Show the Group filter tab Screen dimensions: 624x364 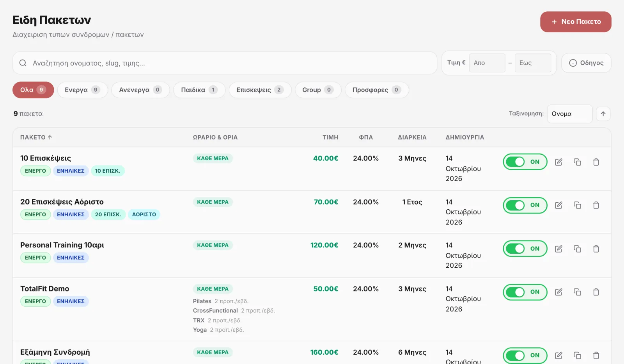tap(318, 90)
